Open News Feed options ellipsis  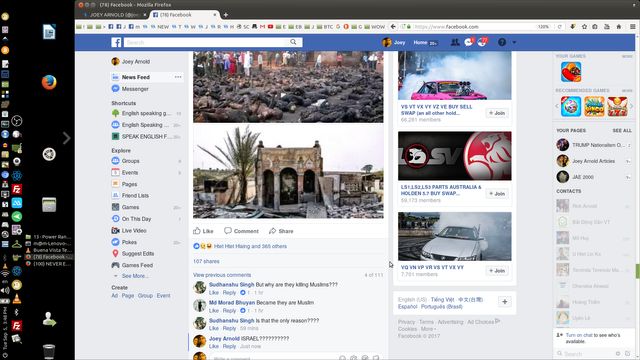178,77
